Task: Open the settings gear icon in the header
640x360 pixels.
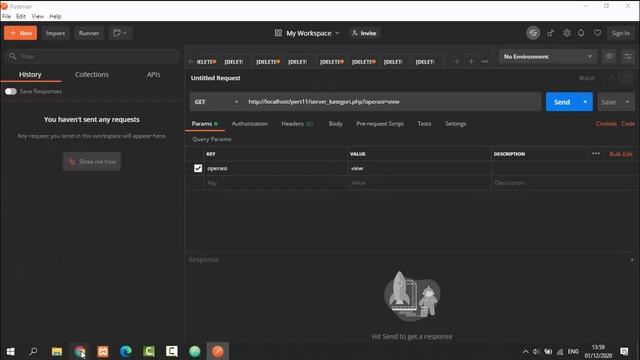Action: click(567, 33)
